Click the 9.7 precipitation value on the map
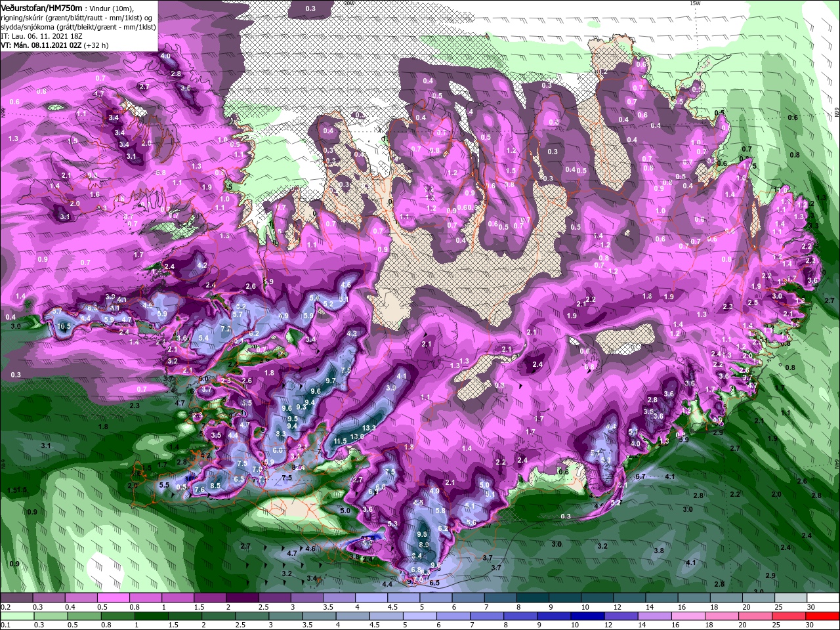This screenshot has width=840, height=630. [x=331, y=381]
